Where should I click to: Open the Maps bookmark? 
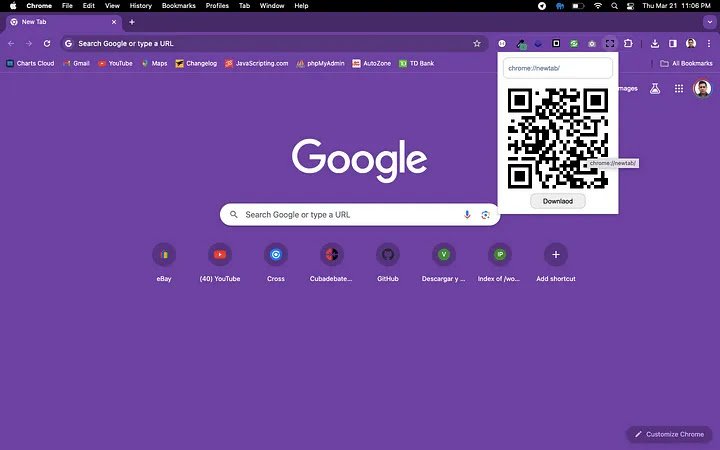click(x=154, y=63)
